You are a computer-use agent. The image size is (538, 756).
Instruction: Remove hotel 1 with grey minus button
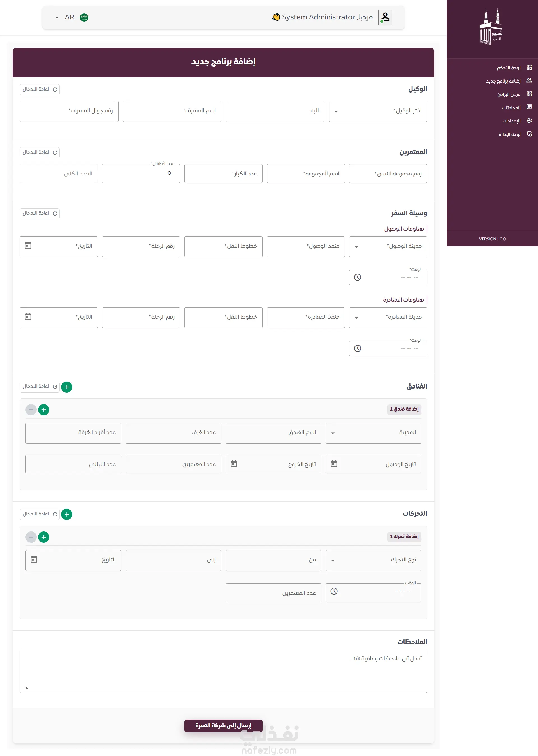click(x=31, y=410)
